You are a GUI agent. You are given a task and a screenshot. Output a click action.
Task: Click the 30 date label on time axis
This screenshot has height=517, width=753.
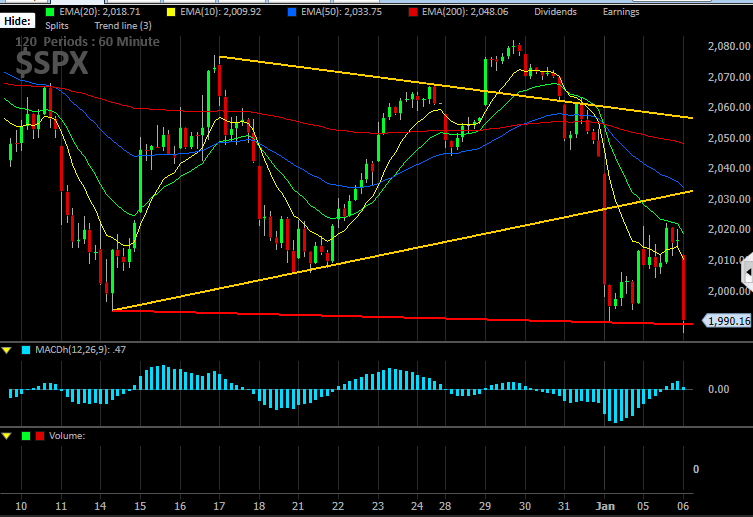525,506
